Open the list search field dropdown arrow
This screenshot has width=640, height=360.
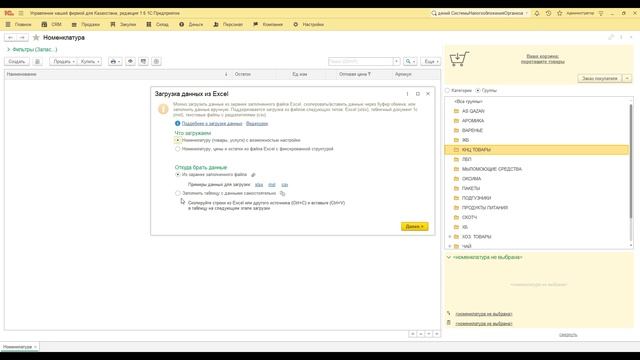pyautogui.click(x=396, y=62)
